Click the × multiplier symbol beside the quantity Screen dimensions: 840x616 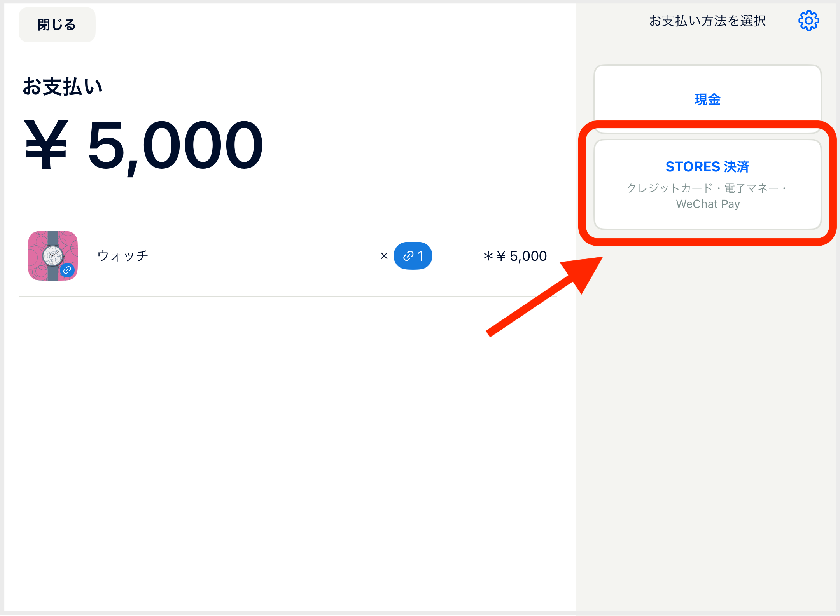[x=384, y=256]
